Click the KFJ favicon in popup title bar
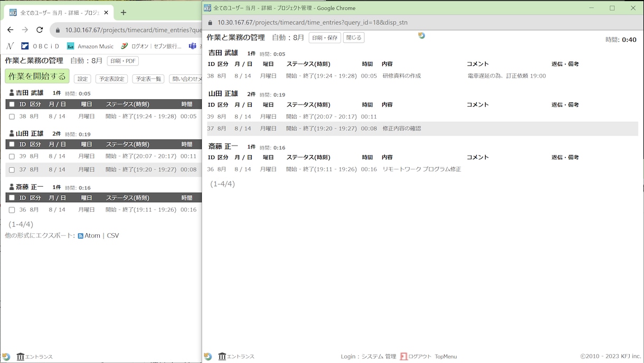Image resolution: width=644 pixels, height=363 pixels. 207,8
